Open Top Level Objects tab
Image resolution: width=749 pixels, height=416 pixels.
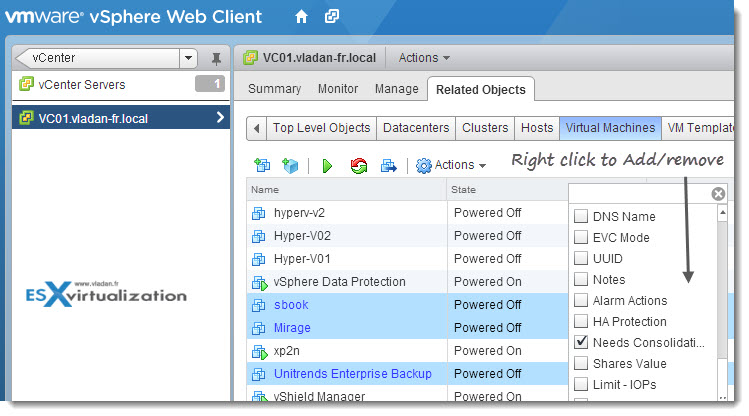tap(321, 128)
